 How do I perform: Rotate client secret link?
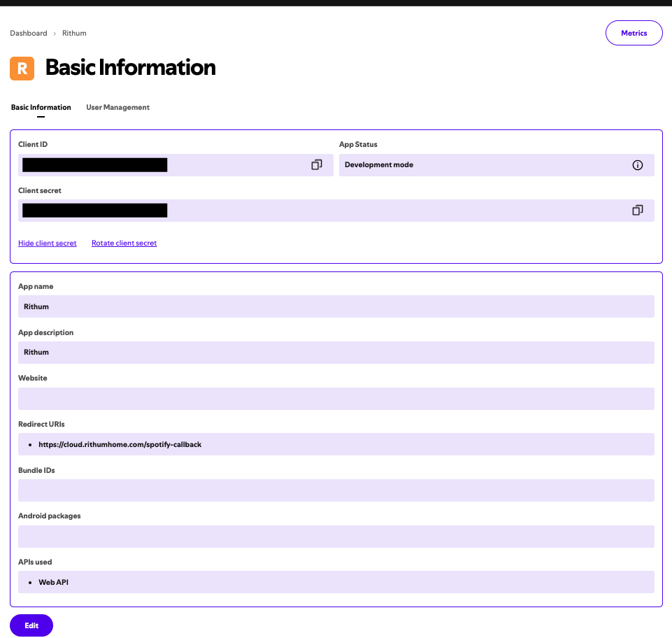124,243
